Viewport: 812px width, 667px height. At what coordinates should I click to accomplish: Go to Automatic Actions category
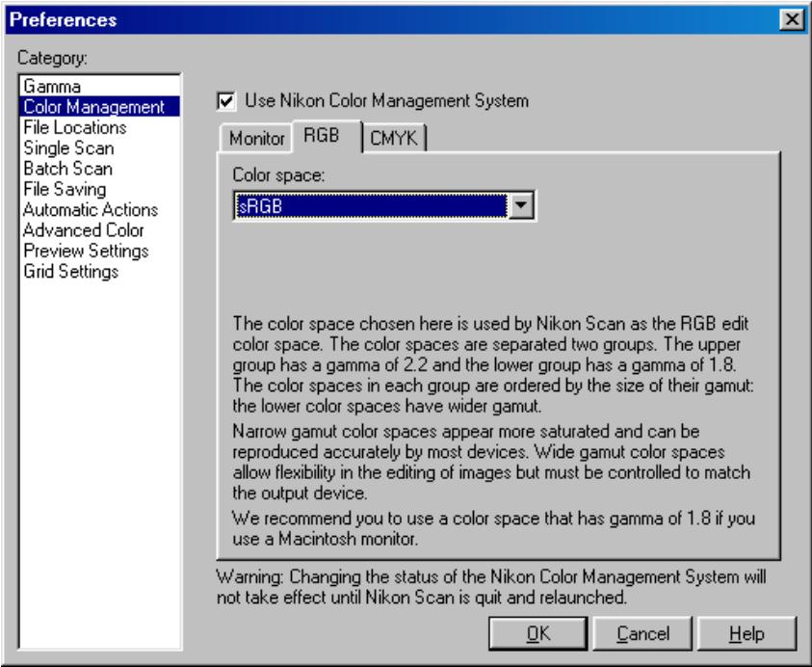pyautogui.click(x=99, y=209)
